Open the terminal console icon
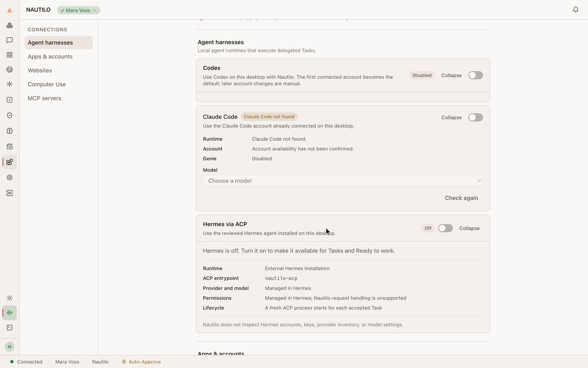588x368 pixels. tap(10, 327)
